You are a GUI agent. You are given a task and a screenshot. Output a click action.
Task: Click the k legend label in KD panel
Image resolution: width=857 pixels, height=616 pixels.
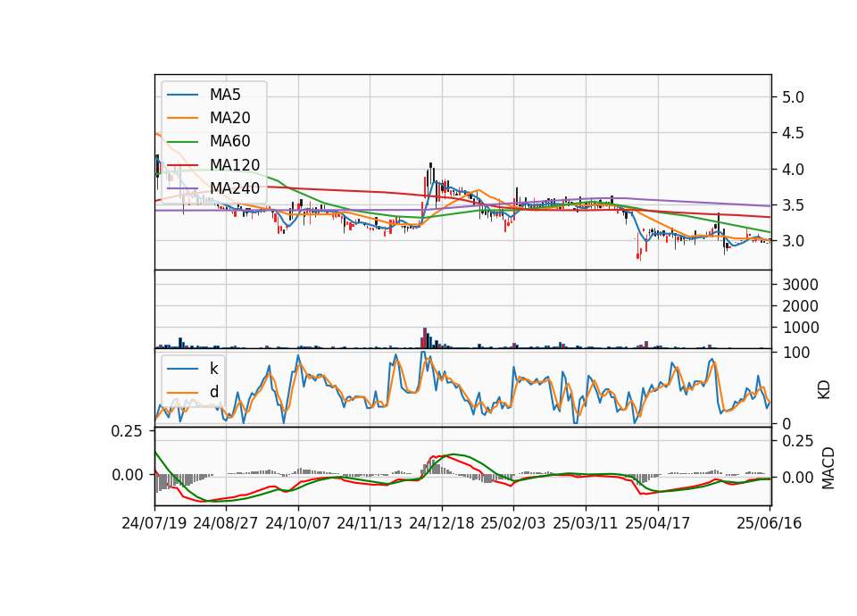(x=213, y=369)
